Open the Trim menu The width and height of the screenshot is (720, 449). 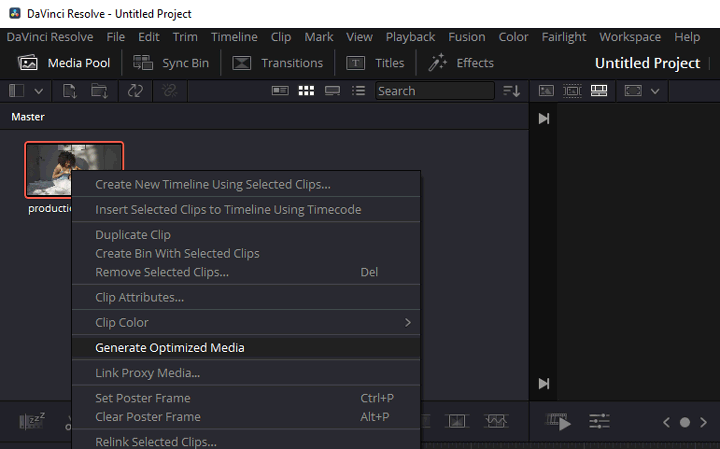tap(185, 37)
